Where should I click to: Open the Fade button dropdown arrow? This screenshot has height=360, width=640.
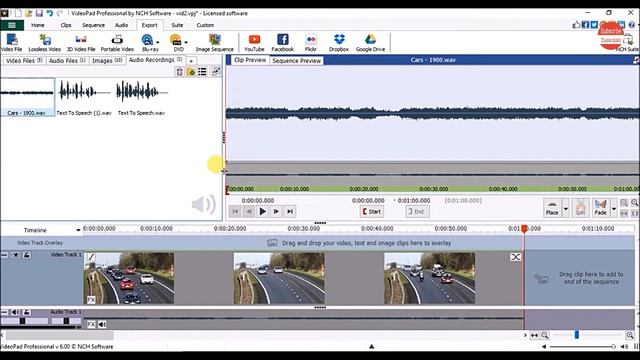click(x=614, y=208)
